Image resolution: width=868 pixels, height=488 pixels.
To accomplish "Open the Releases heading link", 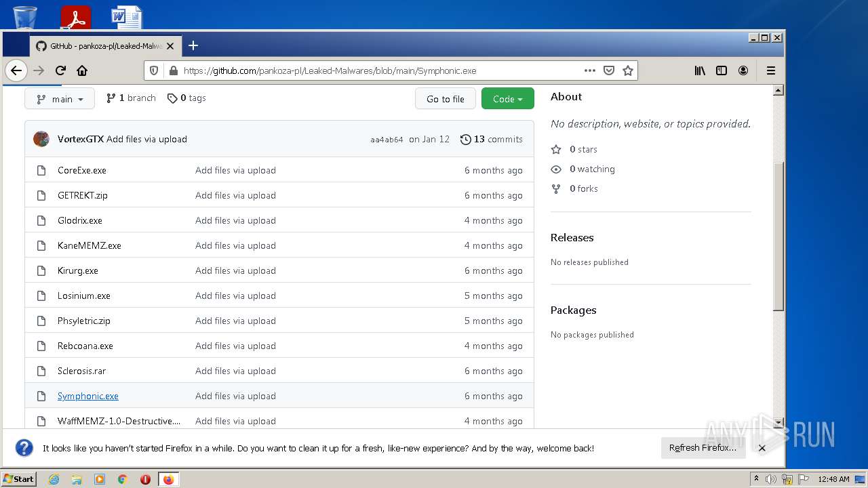I will click(572, 237).
